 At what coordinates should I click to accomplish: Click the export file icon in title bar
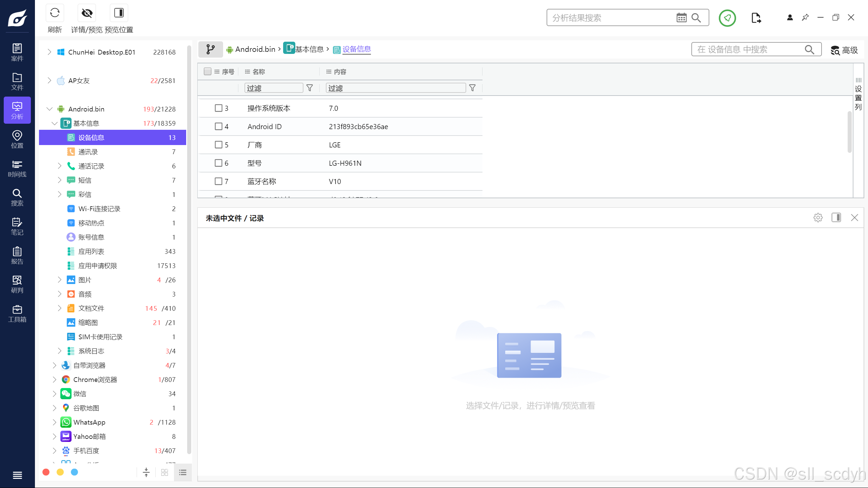(756, 18)
